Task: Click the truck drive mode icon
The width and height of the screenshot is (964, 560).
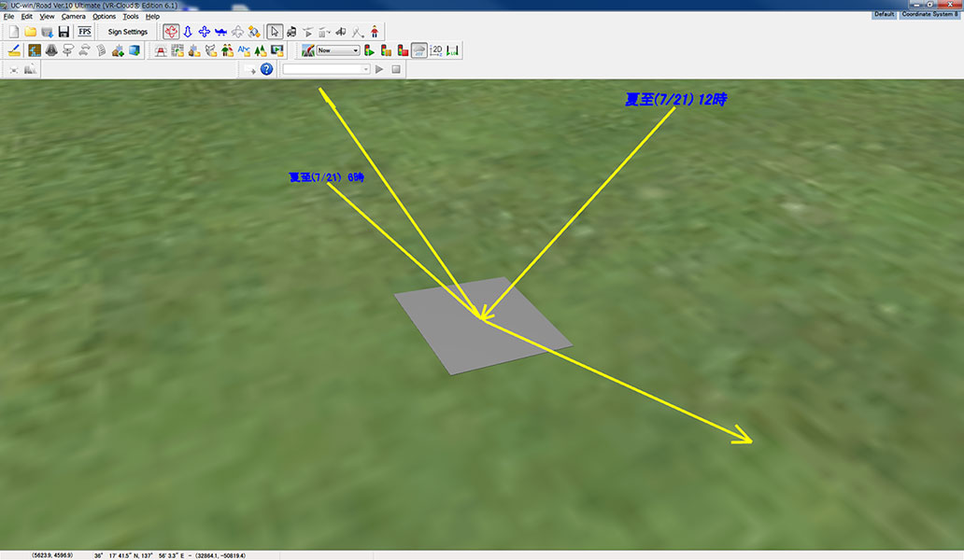Action: click(x=291, y=32)
